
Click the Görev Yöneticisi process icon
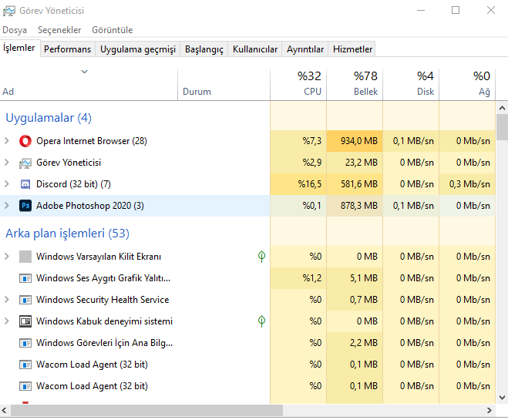pos(25,163)
